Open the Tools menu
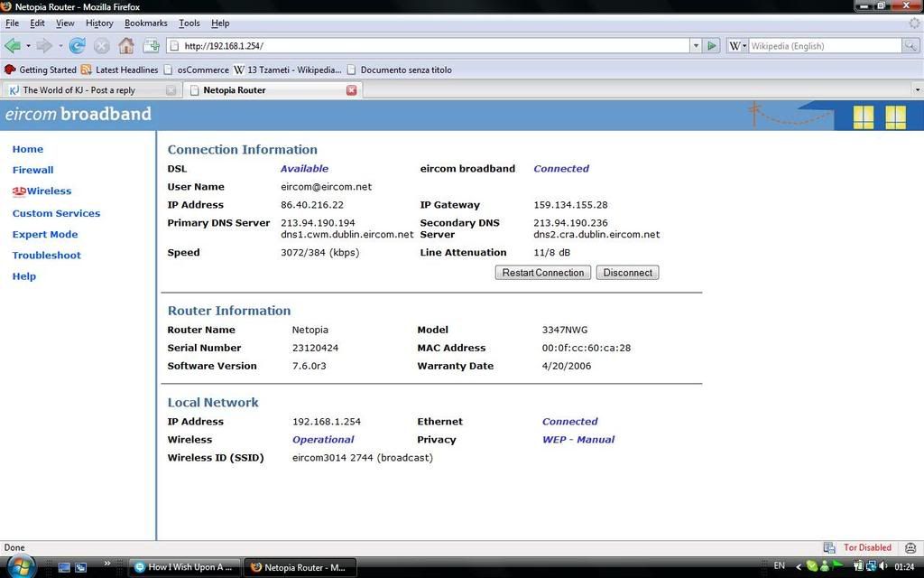Image resolution: width=924 pixels, height=578 pixels. tap(189, 23)
